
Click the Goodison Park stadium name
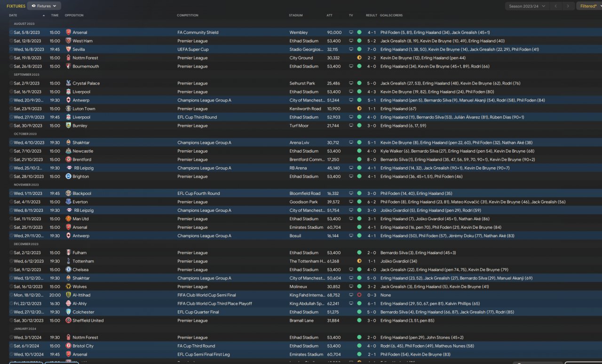pyautogui.click(x=304, y=201)
